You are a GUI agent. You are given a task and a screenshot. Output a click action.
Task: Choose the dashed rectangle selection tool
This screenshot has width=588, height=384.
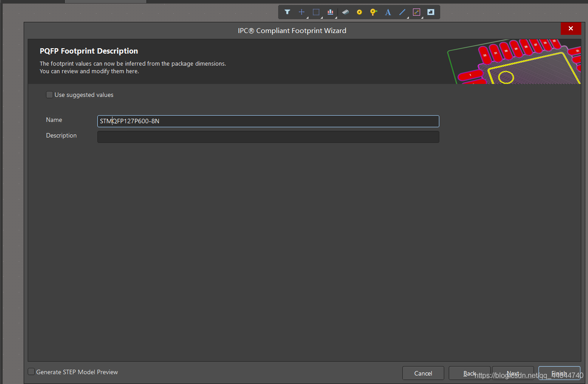click(316, 12)
